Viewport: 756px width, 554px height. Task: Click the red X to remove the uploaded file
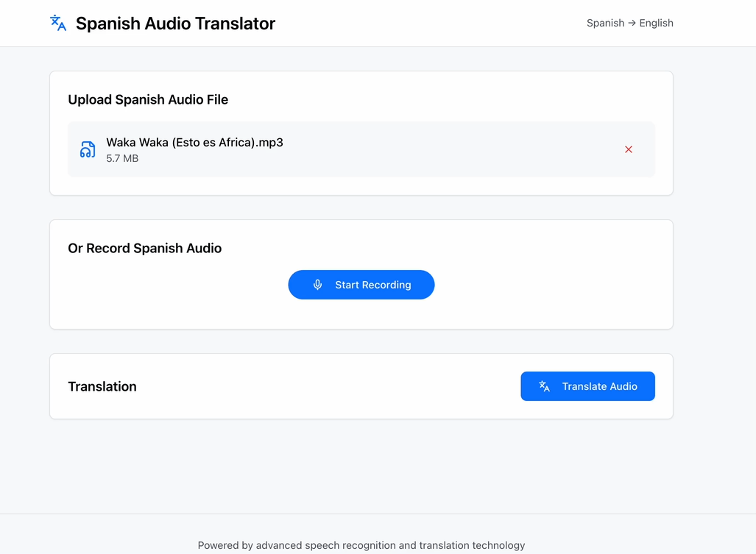pyautogui.click(x=629, y=149)
